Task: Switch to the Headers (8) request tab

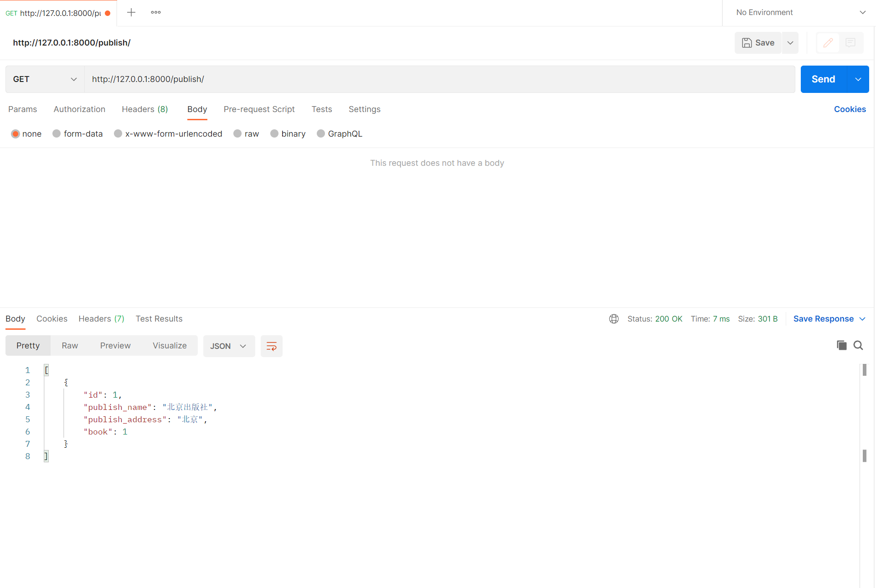Action: [x=144, y=109]
